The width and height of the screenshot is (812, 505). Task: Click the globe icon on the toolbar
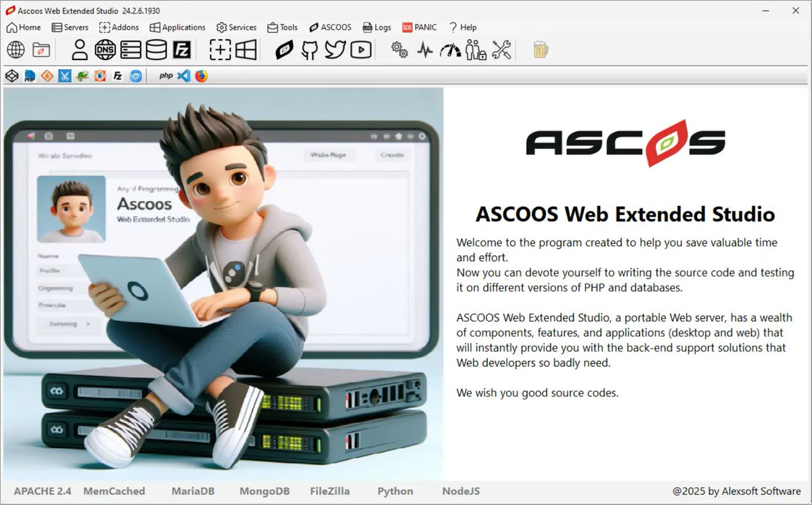[15, 49]
